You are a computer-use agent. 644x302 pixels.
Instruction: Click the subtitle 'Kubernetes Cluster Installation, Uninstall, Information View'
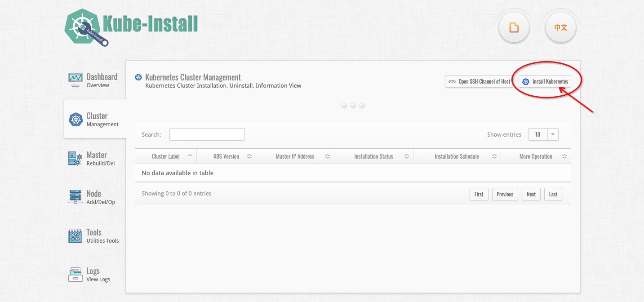click(223, 85)
